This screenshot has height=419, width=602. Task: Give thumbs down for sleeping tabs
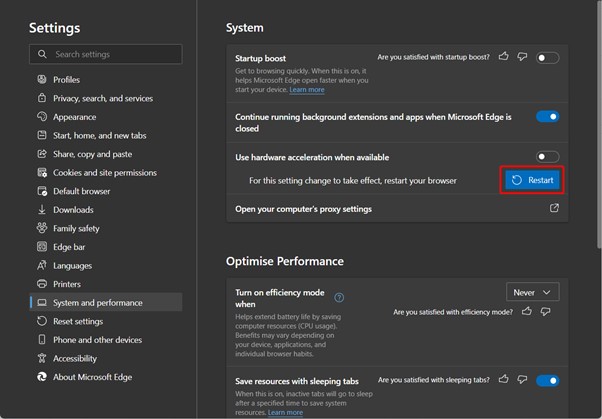[x=522, y=379]
